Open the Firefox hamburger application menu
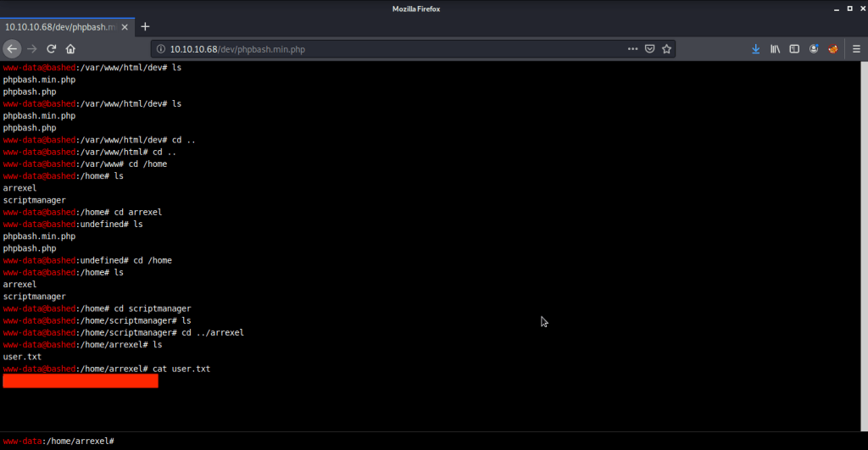Viewport: 868px width, 450px height. (x=854, y=49)
